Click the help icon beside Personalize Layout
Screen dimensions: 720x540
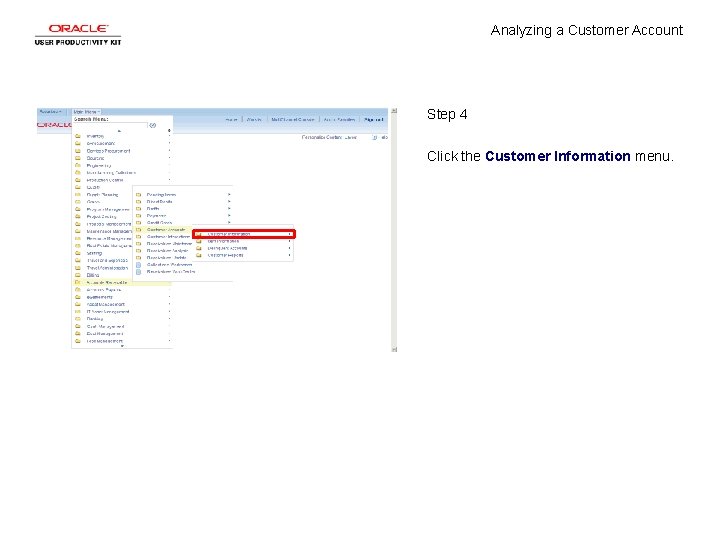375,137
